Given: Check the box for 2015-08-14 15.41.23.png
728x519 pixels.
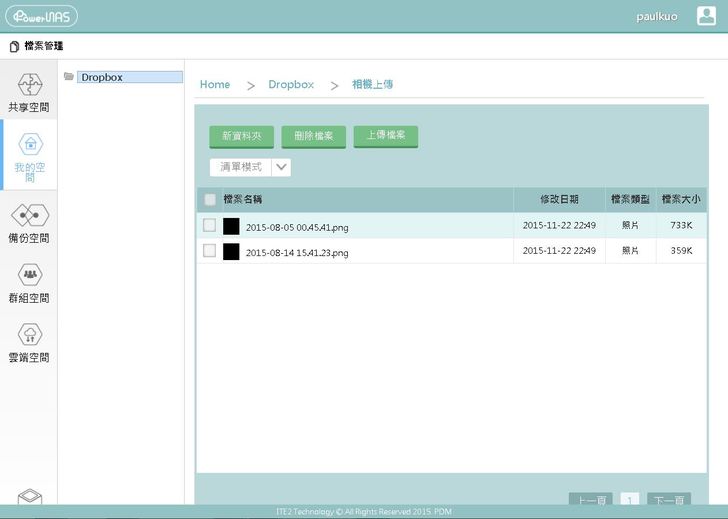Looking at the screenshot, I should [x=210, y=251].
